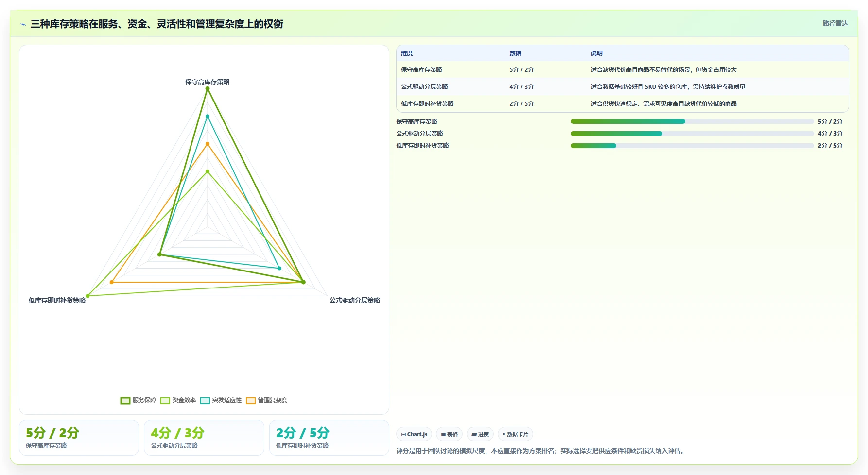Viewport: 868px width, 475px height.
Task: Click the orange 管理复杂度 point on top axis
Action: tap(208, 144)
